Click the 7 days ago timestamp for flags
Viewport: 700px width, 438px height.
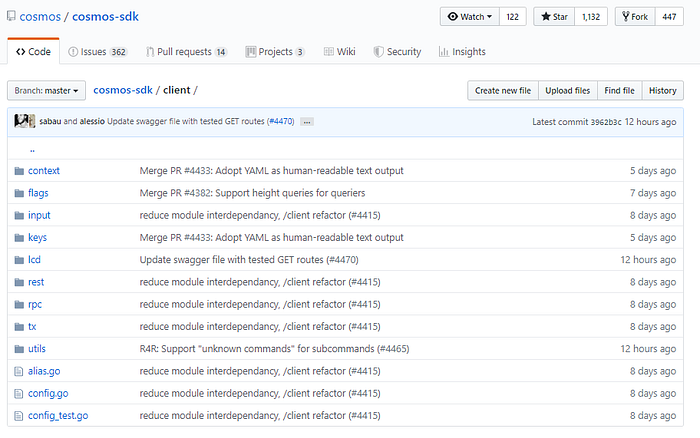[653, 193]
